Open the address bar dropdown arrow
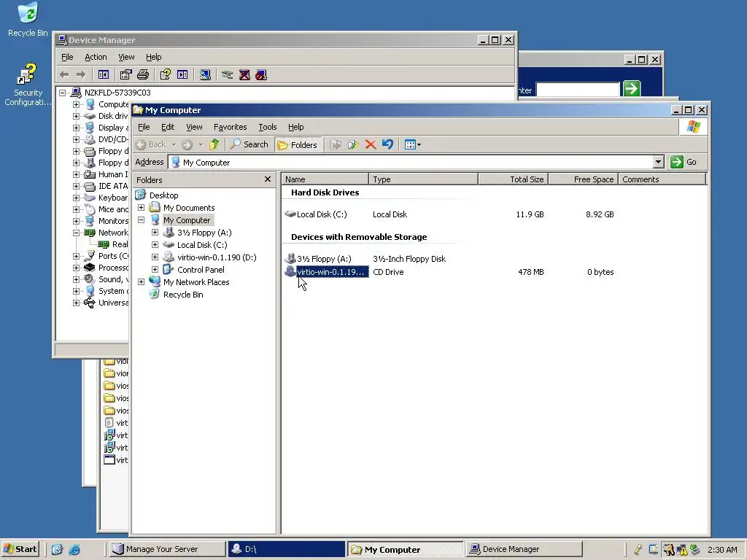The height and width of the screenshot is (560, 747). pyautogui.click(x=658, y=162)
